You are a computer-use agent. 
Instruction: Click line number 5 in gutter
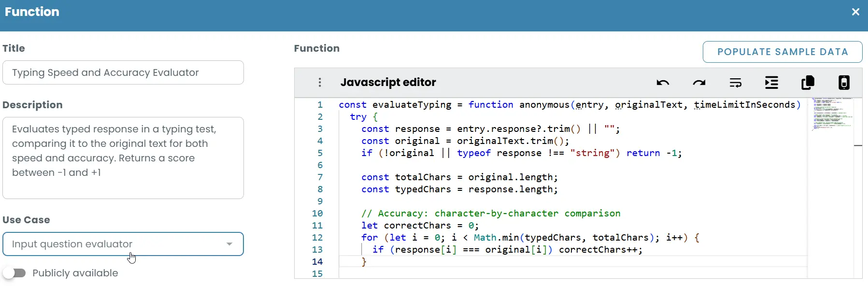coord(320,153)
